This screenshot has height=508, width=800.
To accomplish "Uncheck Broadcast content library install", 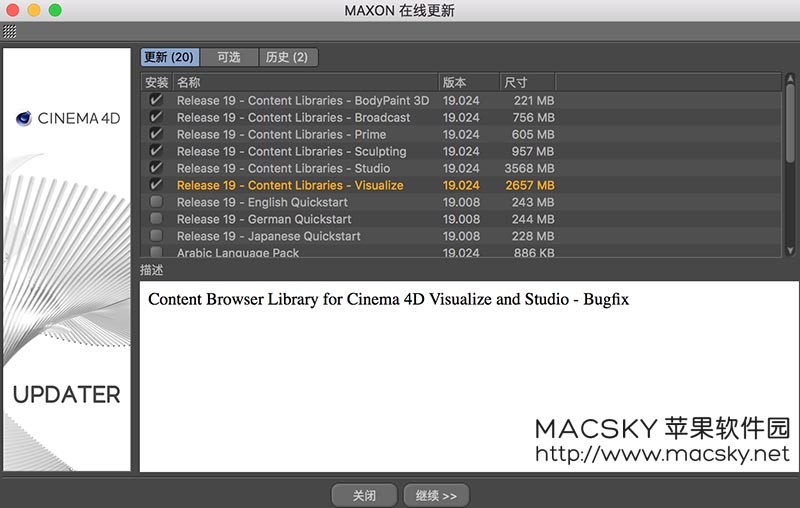I will point(156,117).
